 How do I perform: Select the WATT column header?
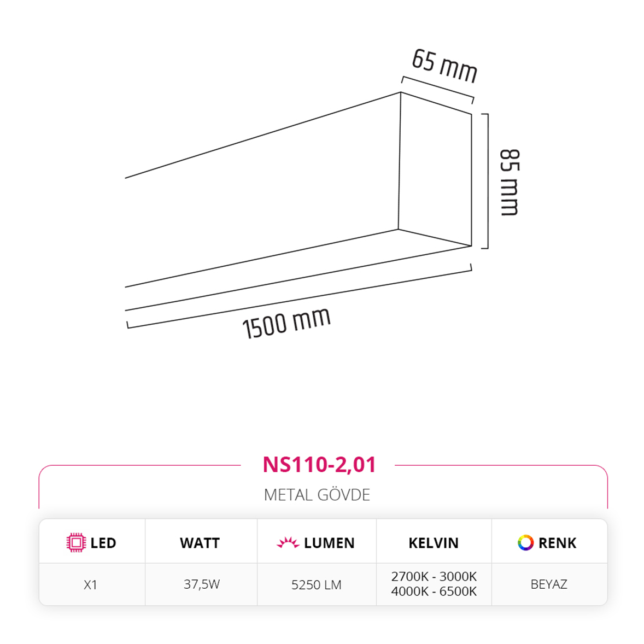(x=200, y=543)
